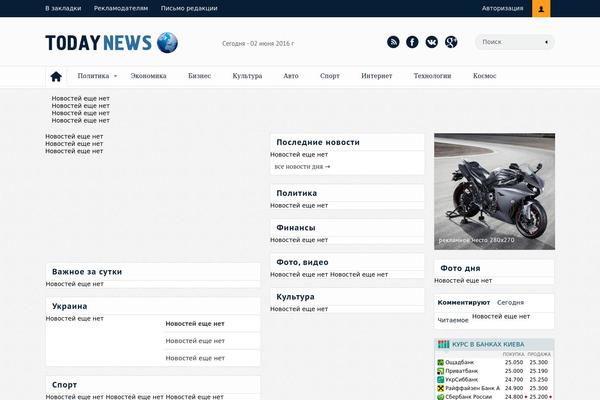Image resolution: width=600 pixels, height=400 pixels.
Task: Click the Рекламодателям link
Action: click(x=121, y=8)
